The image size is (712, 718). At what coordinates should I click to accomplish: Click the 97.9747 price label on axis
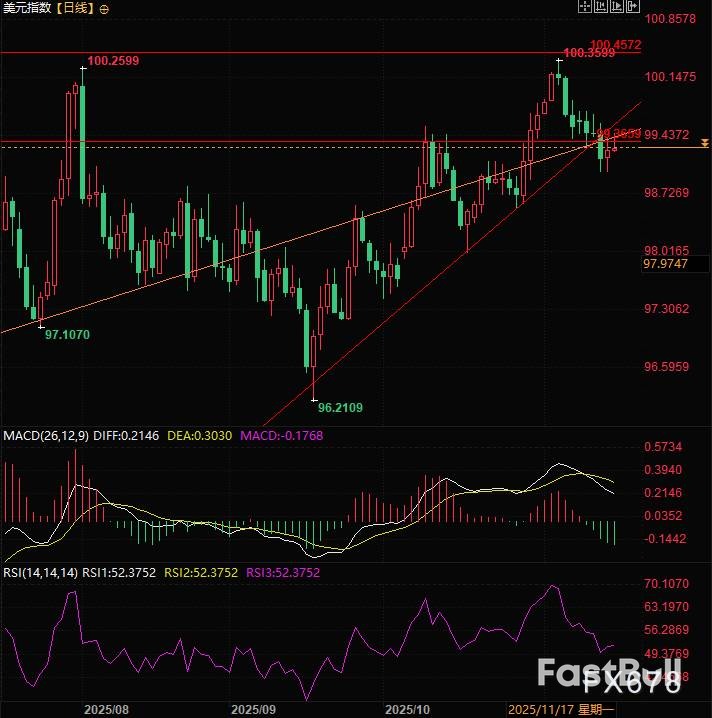pyautogui.click(x=666, y=264)
